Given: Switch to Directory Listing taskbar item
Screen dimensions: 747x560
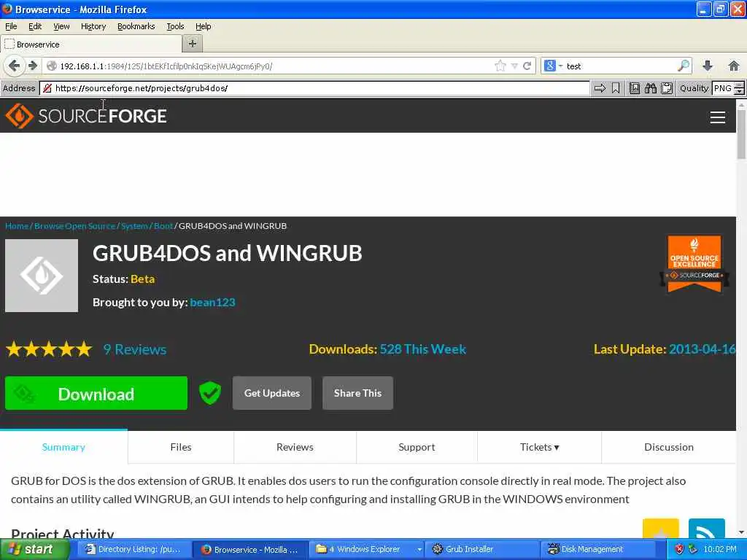Looking at the screenshot, I should 133,549.
